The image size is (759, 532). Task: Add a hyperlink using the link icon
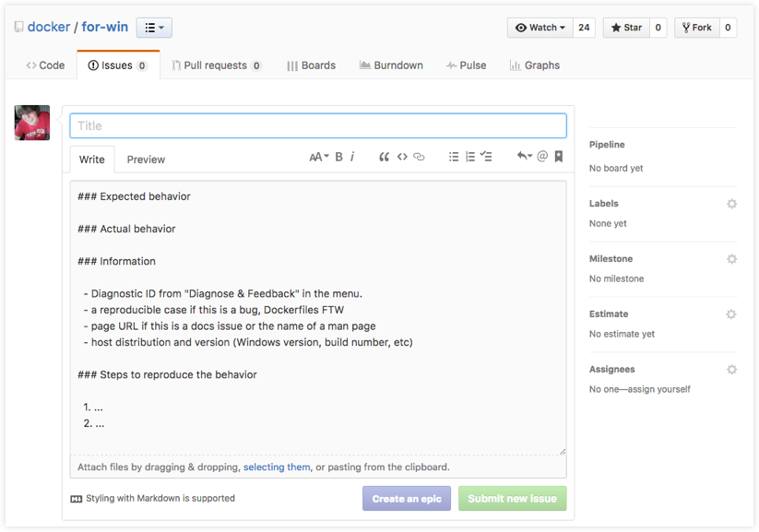pos(419,157)
